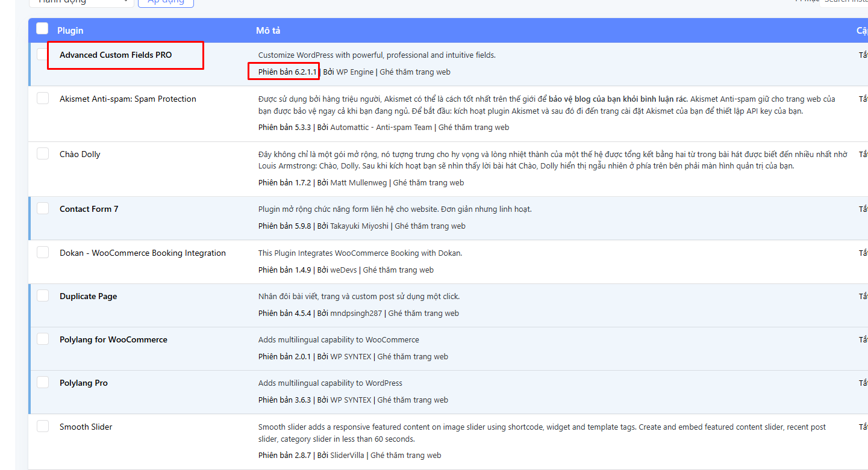This screenshot has height=470, width=868.
Task: Visit website link for Polylang Pro
Action: click(x=413, y=400)
